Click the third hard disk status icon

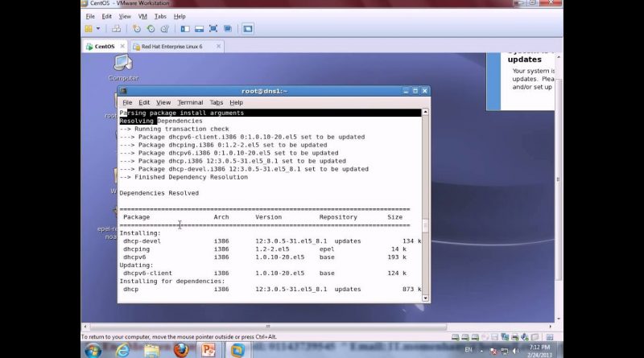(475, 337)
